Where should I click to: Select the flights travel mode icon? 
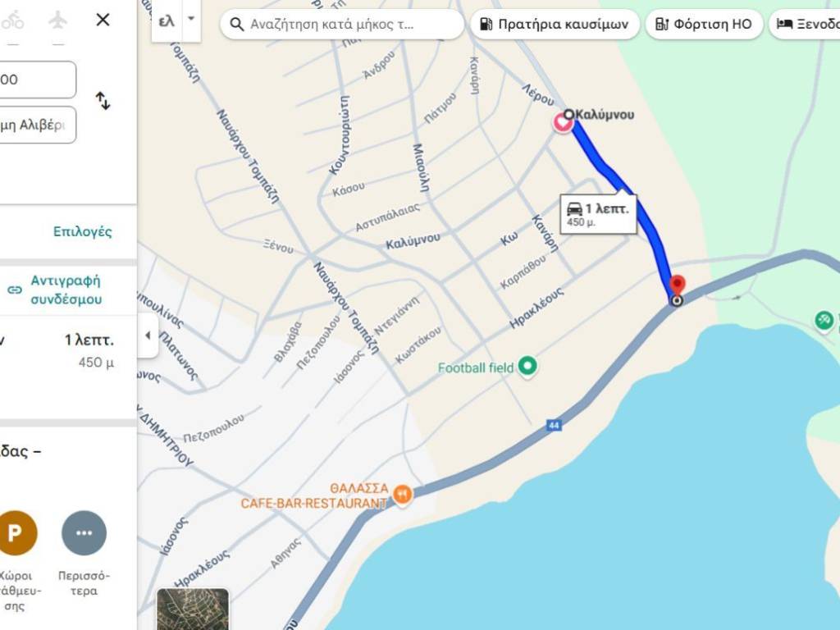coord(58,21)
